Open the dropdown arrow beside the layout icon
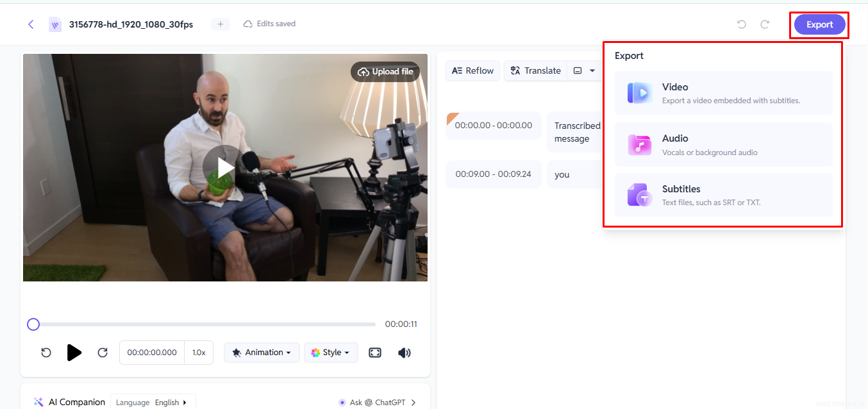 (592, 71)
